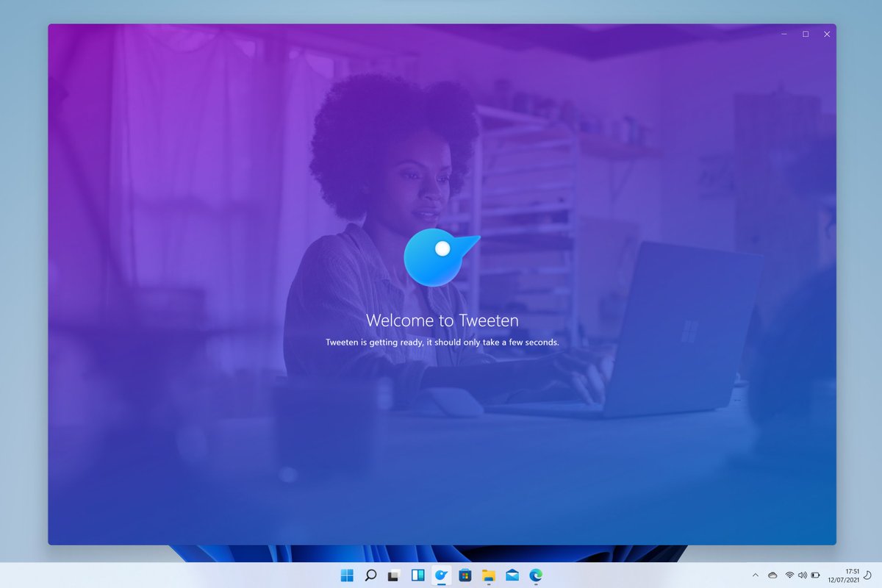882x588 pixels.
Task: Click the "Welcome to Tweeten" heading
Action: (x=442, y=320)
